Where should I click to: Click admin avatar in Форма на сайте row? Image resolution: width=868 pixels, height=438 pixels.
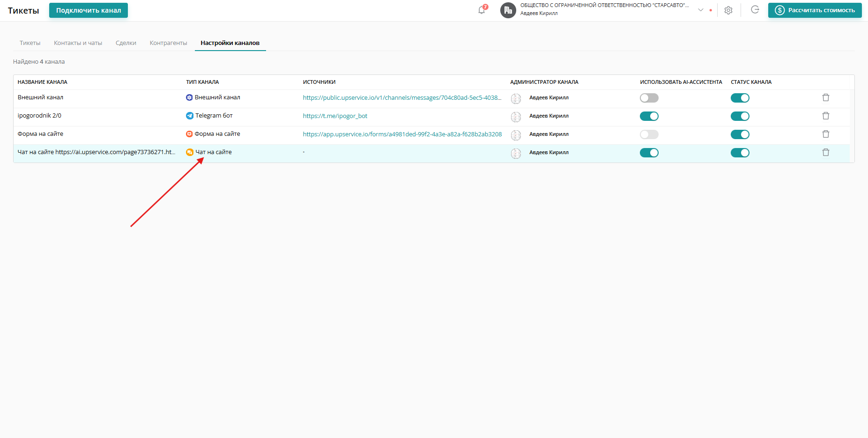[x=516, y=135]
